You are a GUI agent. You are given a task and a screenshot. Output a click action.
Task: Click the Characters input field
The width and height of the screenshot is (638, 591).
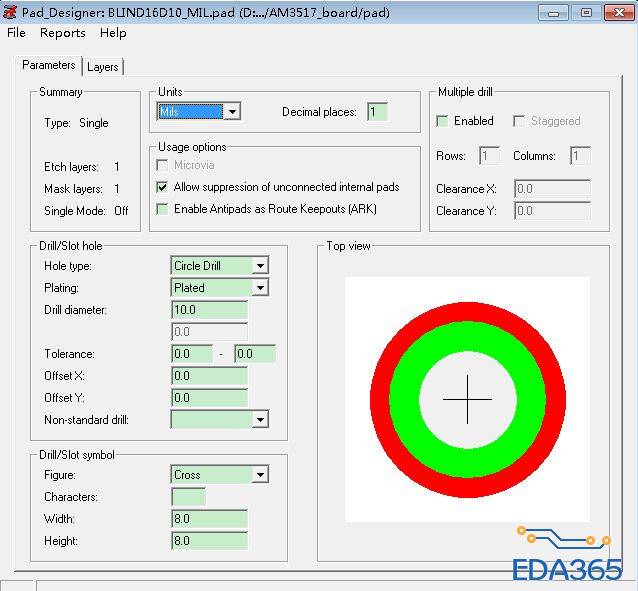[189, 497]
